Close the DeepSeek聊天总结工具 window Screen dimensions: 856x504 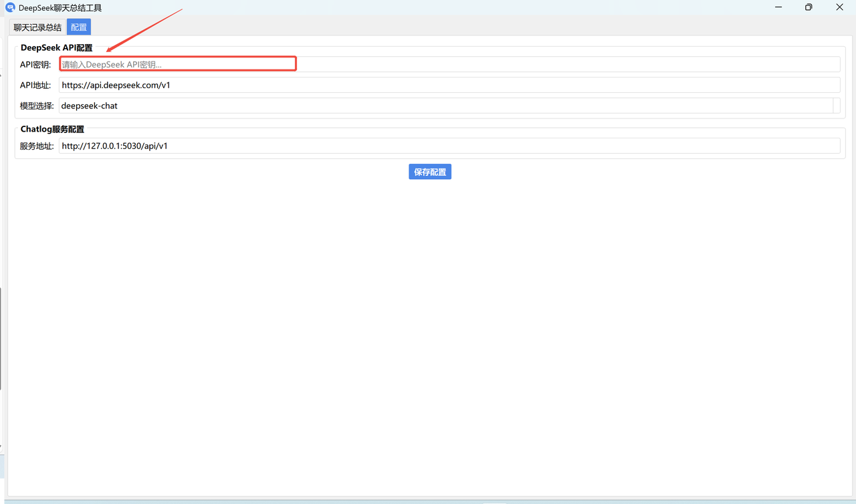pyautogui.click(x=840, y=7)
